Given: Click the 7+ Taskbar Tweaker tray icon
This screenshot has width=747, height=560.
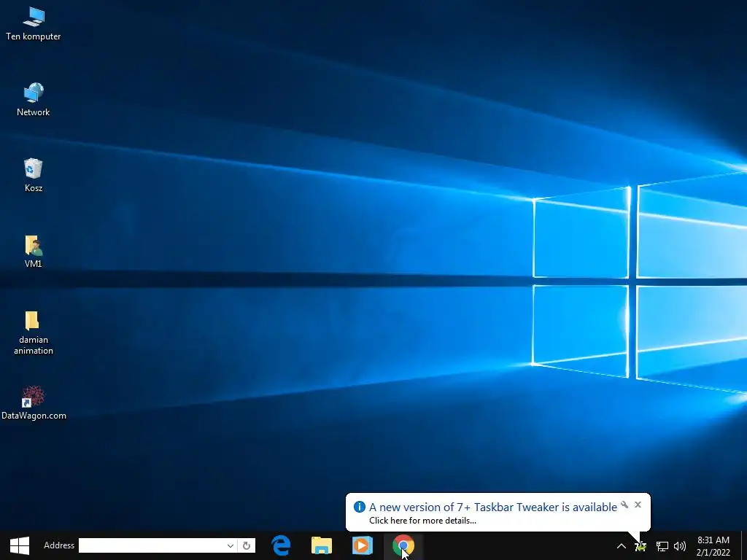Looking at the screenshot, I should coord(640,546).
